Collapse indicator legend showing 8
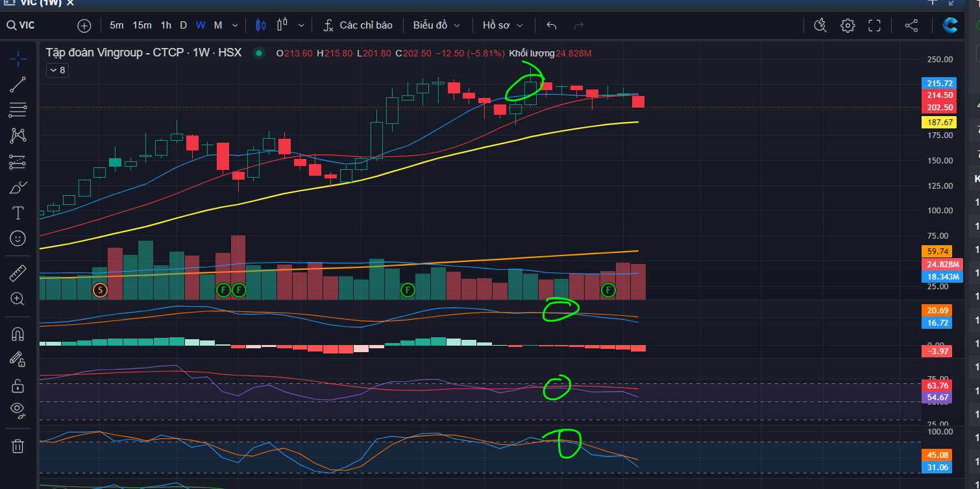 (x=57, y=70)
